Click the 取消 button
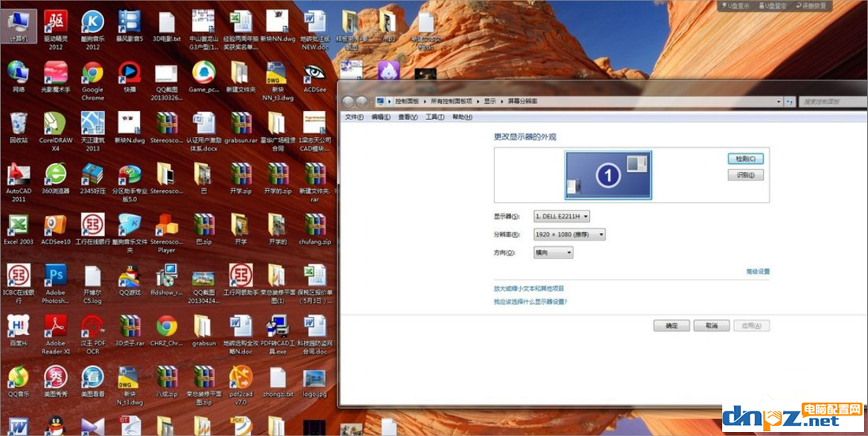This screenshot has height=436, width=868. 711,326
